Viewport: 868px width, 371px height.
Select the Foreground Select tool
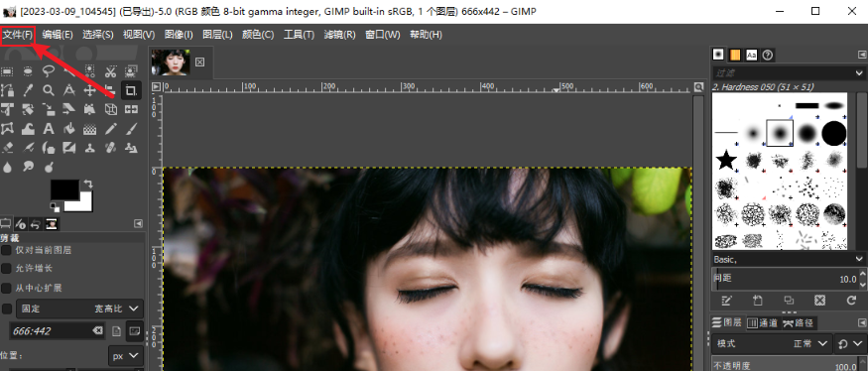[131, 71]
